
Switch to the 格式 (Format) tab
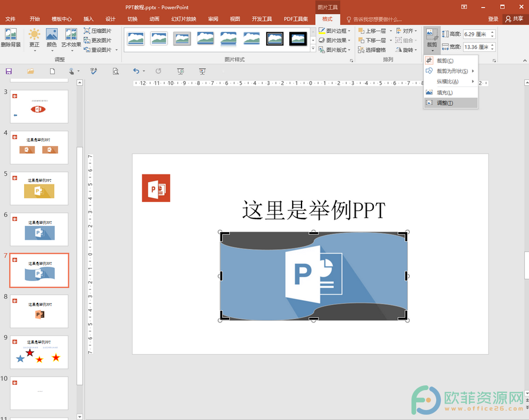tap(327, 19)
